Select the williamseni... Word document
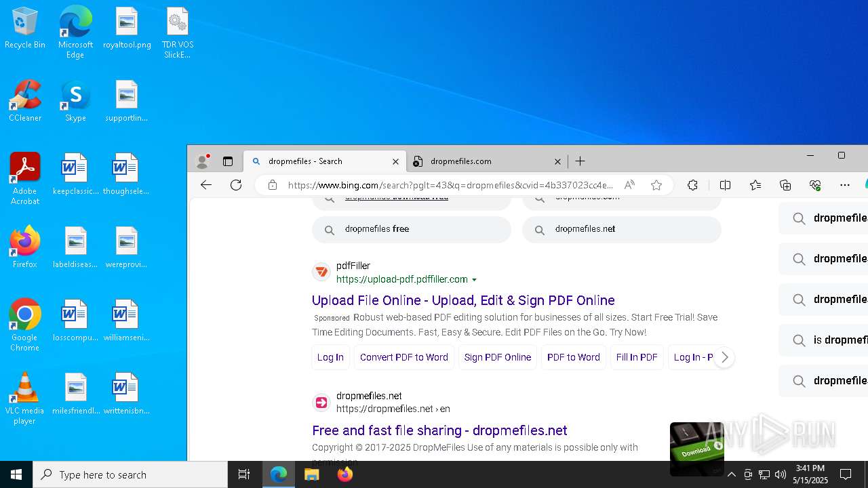868x488 pixels. click(126, 321)
